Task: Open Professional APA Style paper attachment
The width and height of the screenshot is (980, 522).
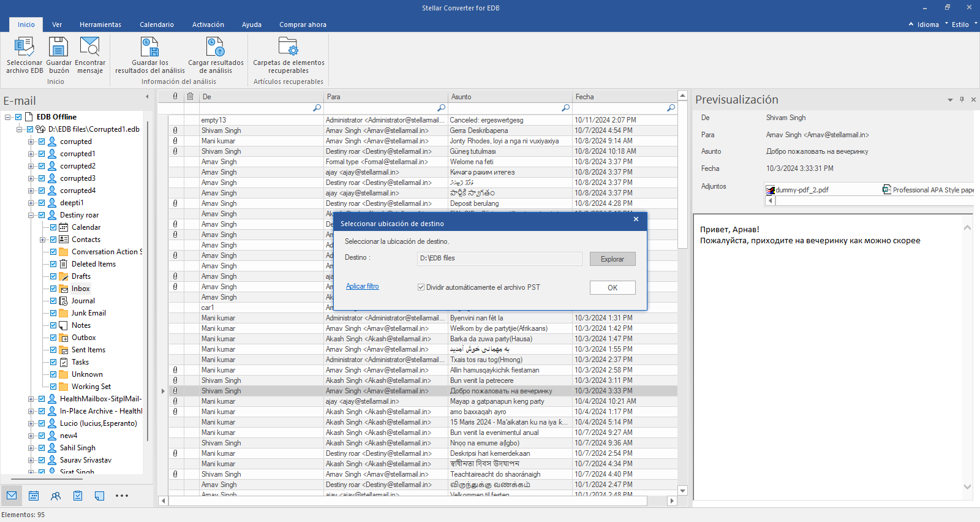Action: (x=928, y=190)
